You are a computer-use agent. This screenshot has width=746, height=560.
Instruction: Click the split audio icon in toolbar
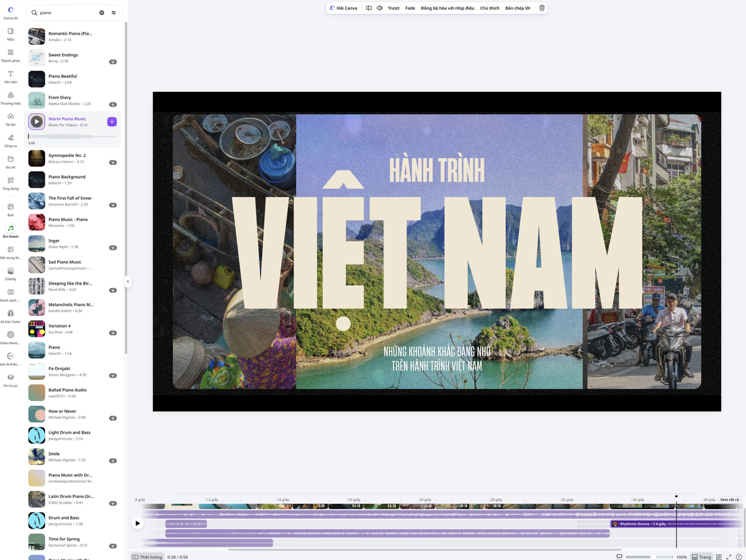coord(368,8)
